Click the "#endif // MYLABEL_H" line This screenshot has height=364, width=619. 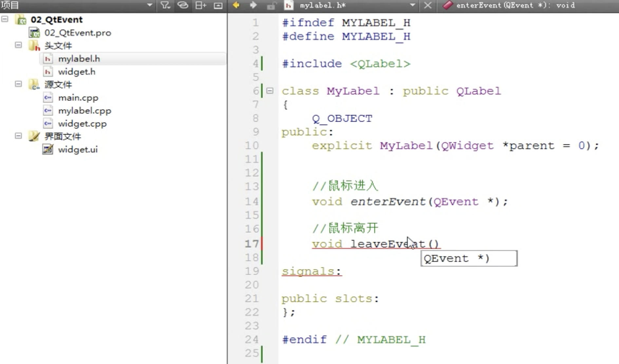(x=354, y=340)
